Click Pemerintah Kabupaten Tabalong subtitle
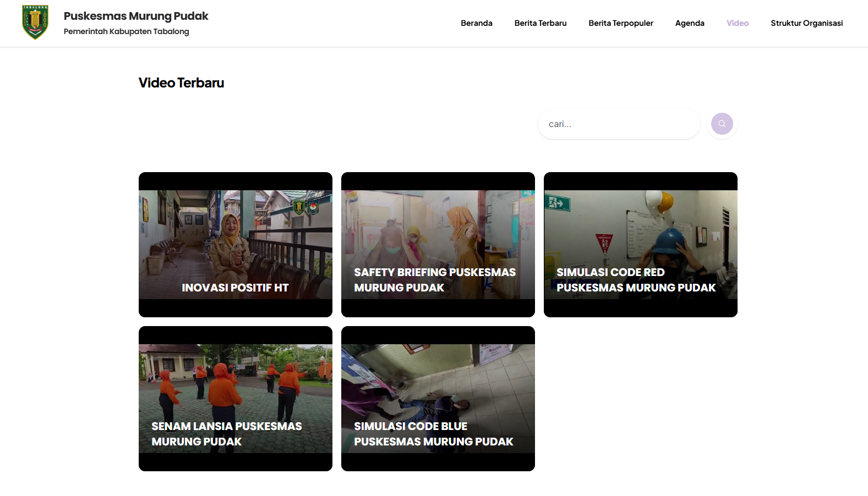The image size is (868, 496). (127, 31)
